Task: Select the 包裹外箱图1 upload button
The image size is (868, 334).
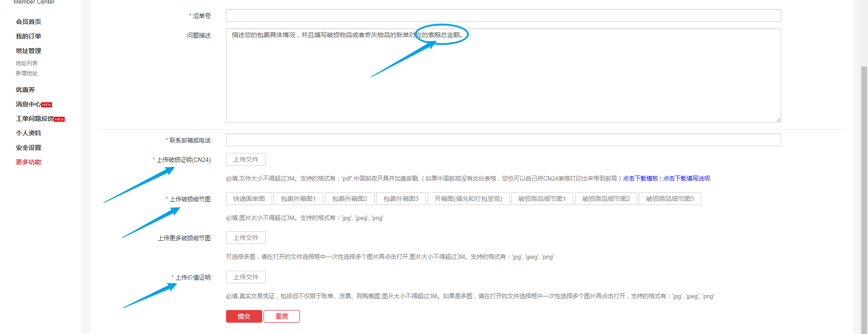Action: (298, 199)
